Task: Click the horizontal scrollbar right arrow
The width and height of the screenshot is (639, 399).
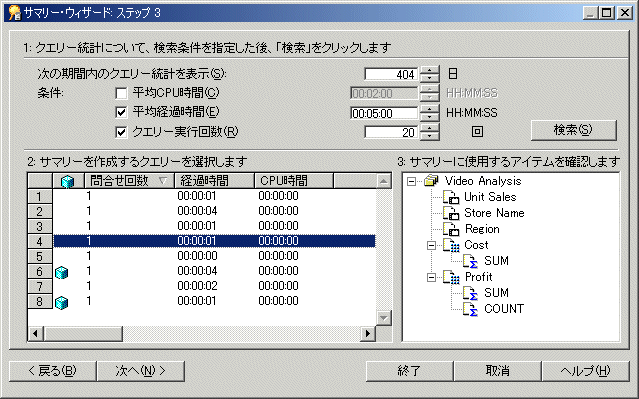Action: coord(368,333)
